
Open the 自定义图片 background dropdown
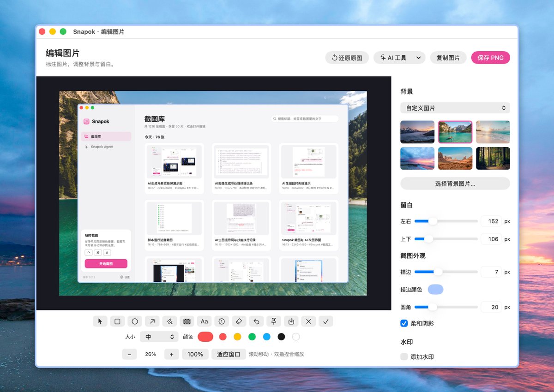click(x=455, y=108)
